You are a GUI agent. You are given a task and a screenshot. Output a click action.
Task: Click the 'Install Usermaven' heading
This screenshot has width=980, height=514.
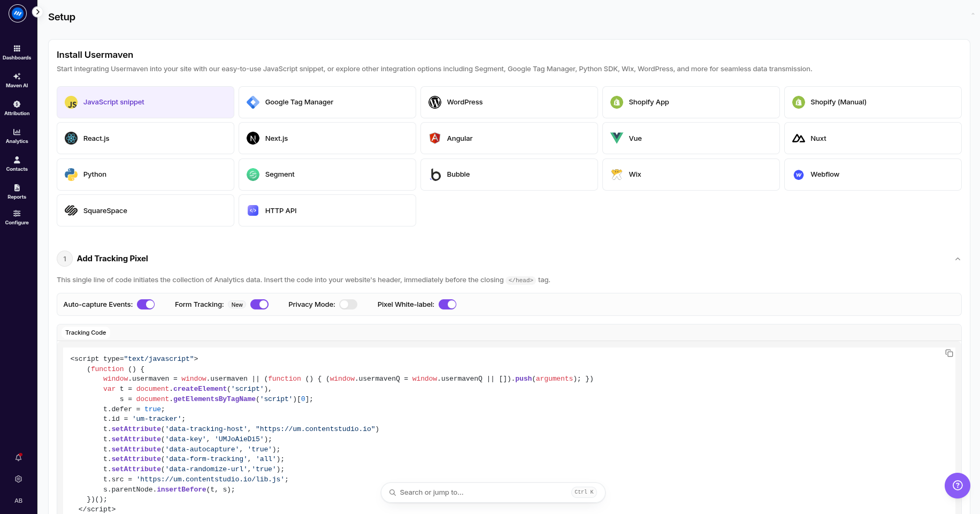[x=95, y=55]
